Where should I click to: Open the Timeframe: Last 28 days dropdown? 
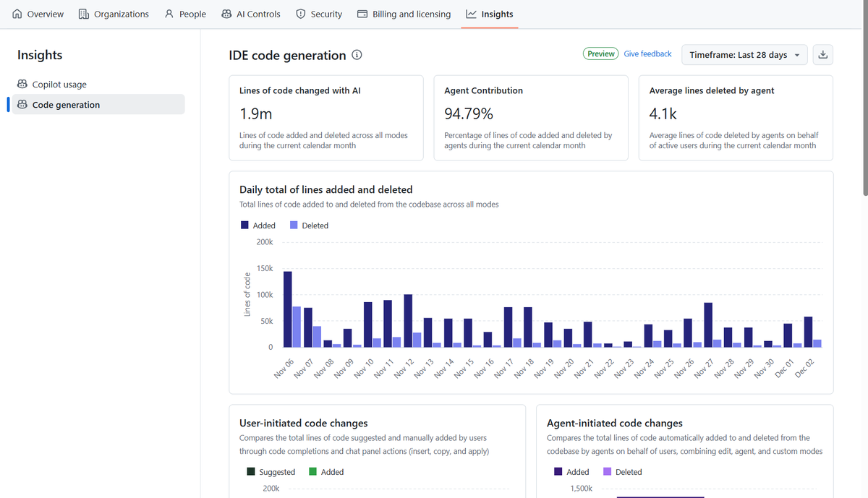(x=744, y=54)
